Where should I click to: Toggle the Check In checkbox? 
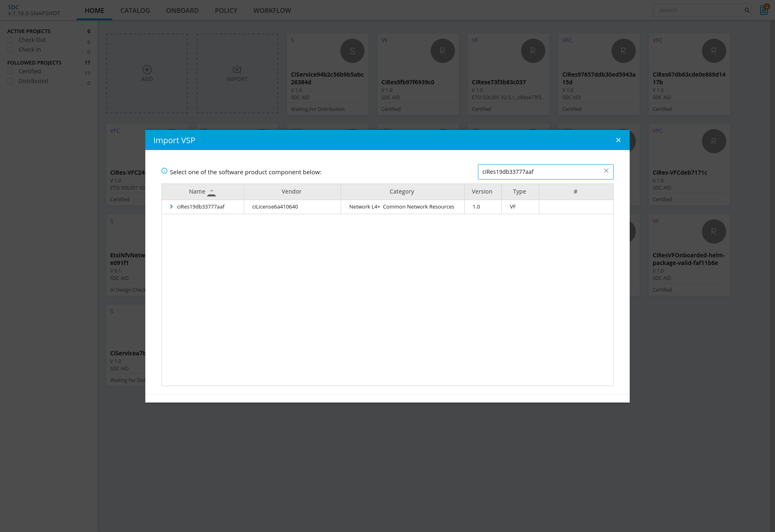(x=10, y=50)
